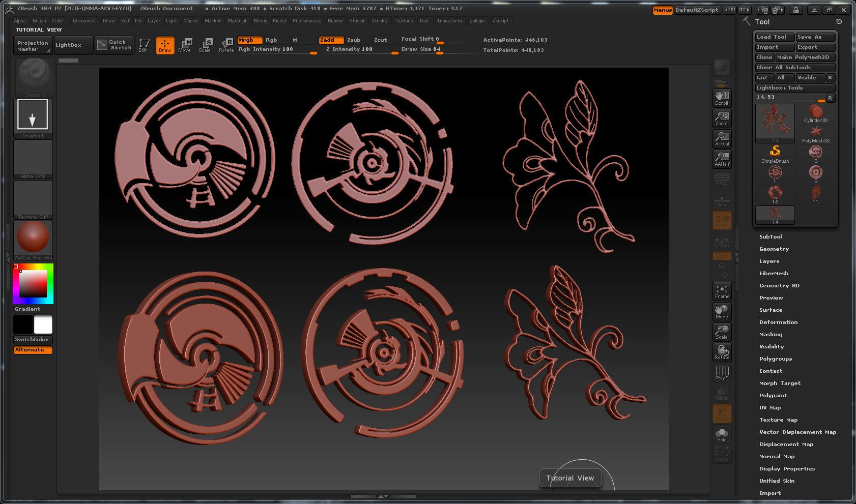
Task: Click the Actual size icon
Action: 722,138
